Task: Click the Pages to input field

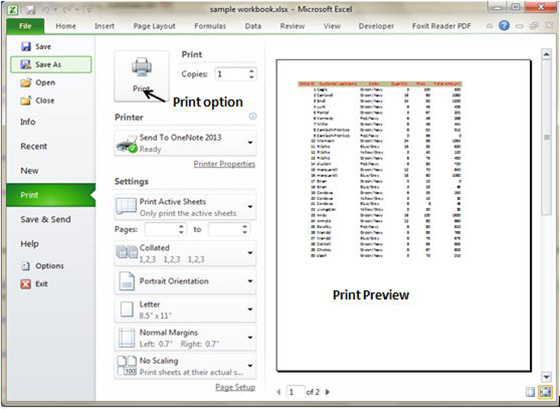Action: click(x=224, y=229)
